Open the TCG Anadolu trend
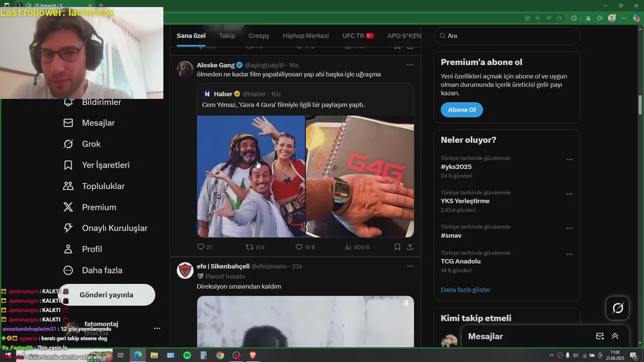Screen dimensions: 644x362 pos(461,261)
